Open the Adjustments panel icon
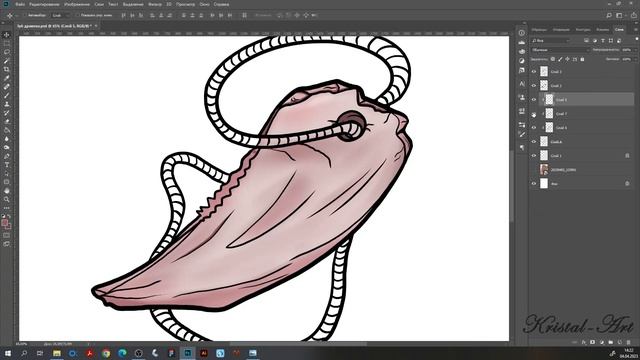This screenshot has height=360, width=640. pyautogui.click(x=522, y=60)
